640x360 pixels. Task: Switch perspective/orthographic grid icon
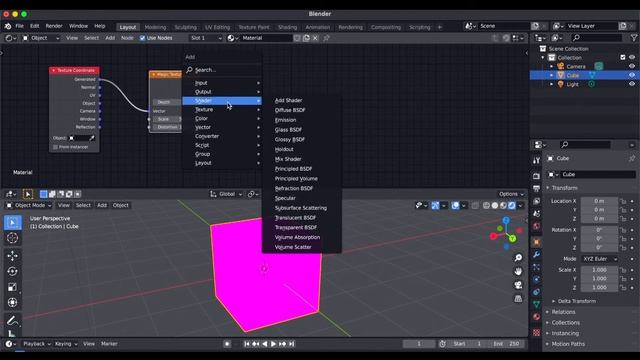coord(518,299)
